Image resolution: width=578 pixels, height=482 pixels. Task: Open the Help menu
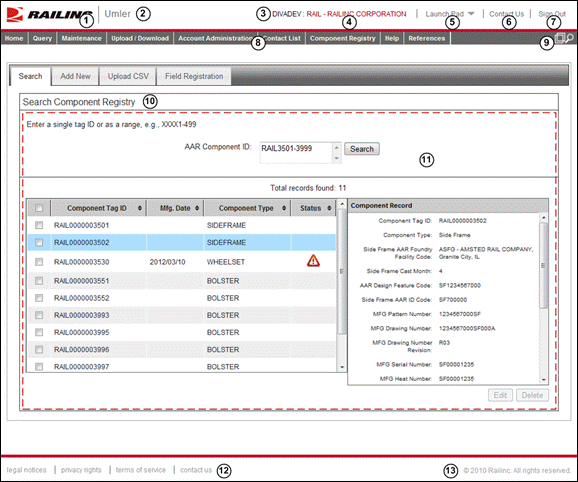[391, 38]
